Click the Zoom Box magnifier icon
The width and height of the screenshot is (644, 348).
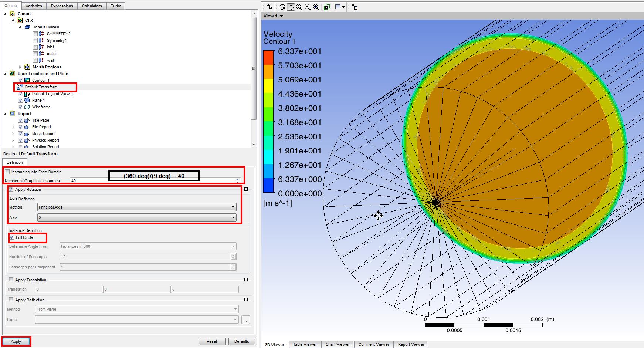point(308,7)
